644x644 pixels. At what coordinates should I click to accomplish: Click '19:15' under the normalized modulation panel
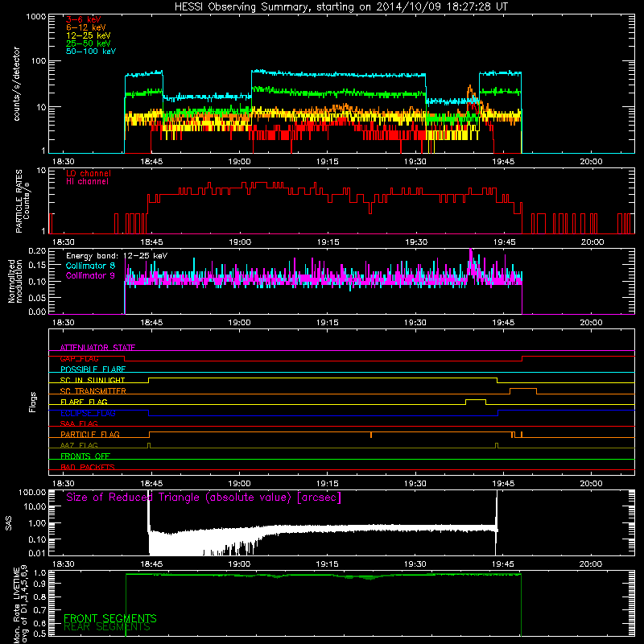point(328,323)
